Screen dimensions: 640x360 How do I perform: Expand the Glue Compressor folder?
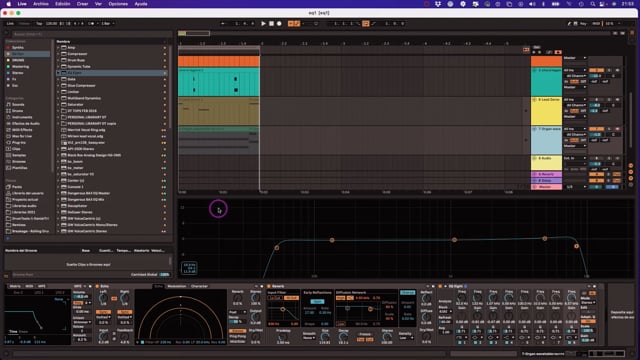coord(58,85)
